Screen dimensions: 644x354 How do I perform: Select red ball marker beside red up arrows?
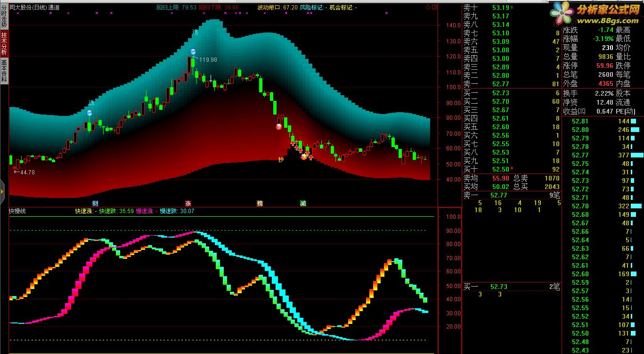304,157
